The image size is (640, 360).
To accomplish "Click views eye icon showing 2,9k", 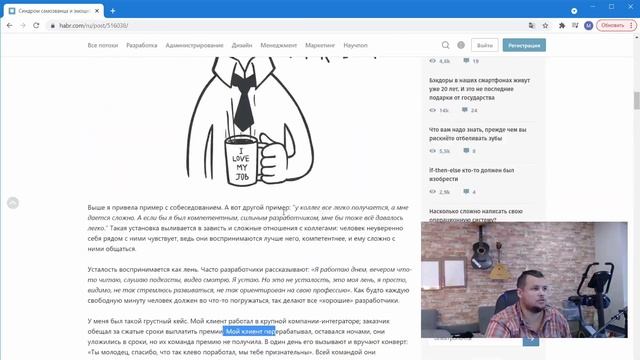I will (433, 191).
